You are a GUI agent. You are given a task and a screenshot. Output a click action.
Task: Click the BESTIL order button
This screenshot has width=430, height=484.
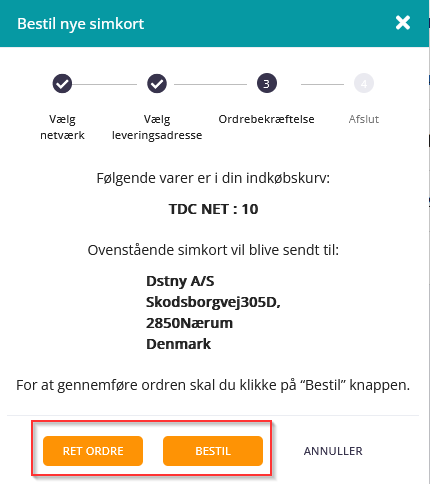(x=213, y=451)
